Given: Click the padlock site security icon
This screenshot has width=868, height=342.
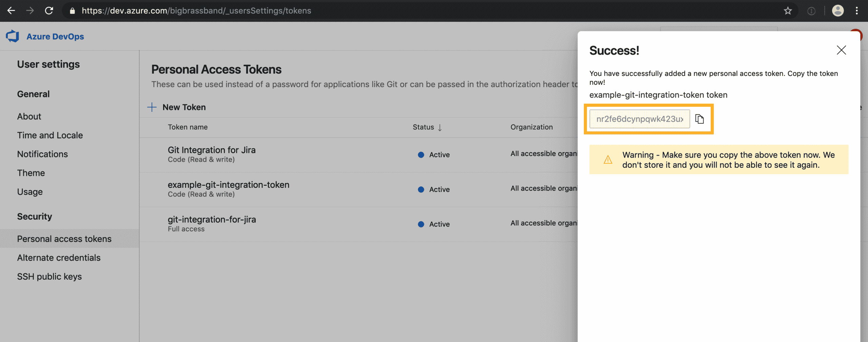Looking at the screenshot, I should (72, 11).
